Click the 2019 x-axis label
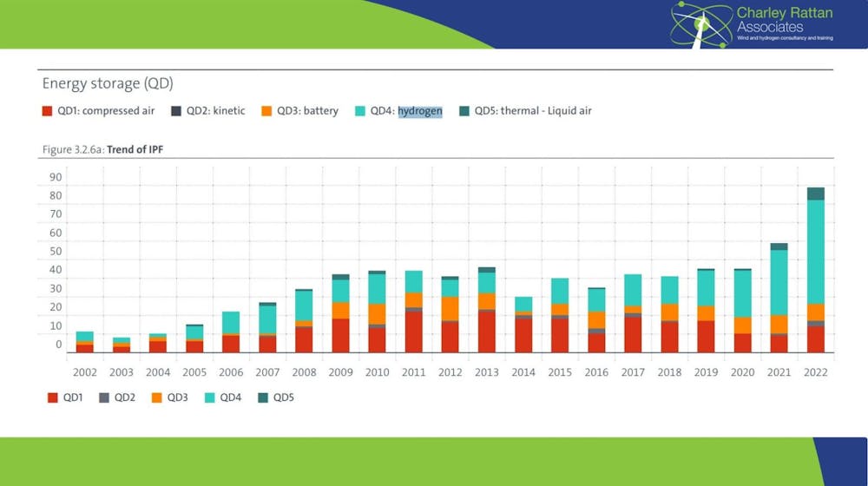The image size is (868, 486). click(x=706, y=372)
